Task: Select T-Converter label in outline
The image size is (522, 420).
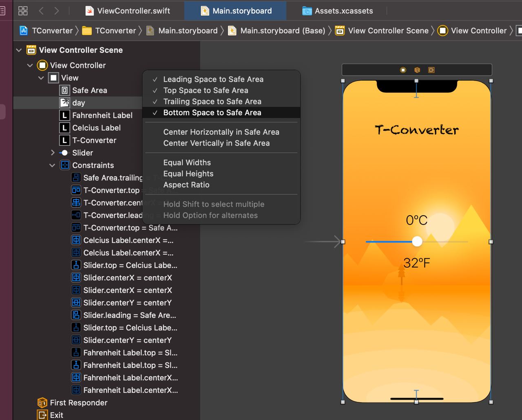Action: coord(94,141)
